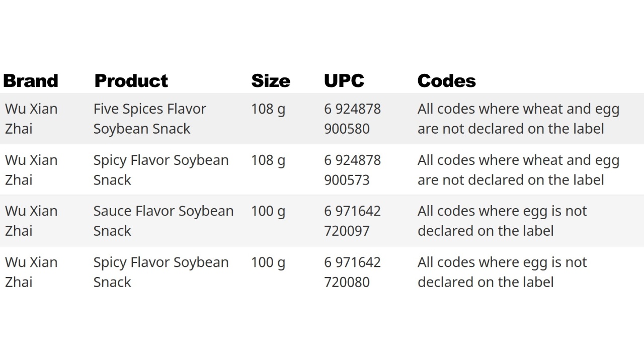Select Five Spices Flavor Soybean Snack cell
Image resolution: width=644 pixels, height=362 pixels.
coord(150,119)
